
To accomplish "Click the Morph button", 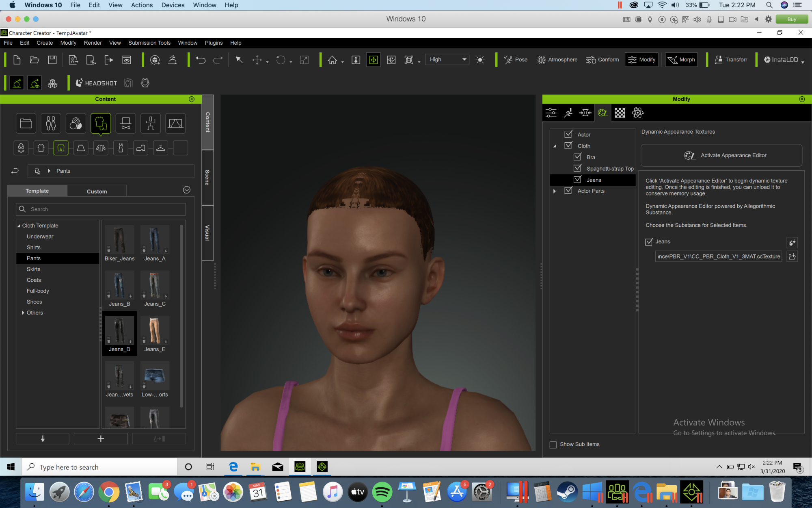I will (x=681, y=60).
